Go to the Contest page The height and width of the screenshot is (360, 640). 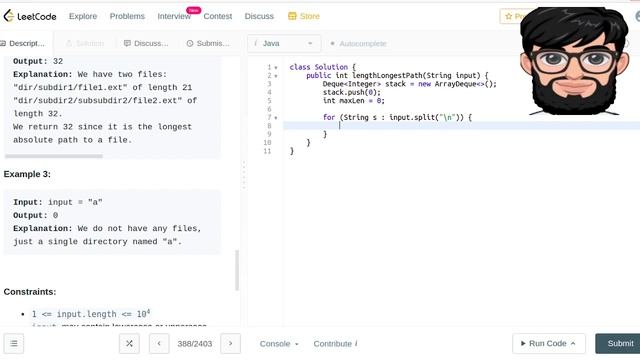click(x=218, y=16)
